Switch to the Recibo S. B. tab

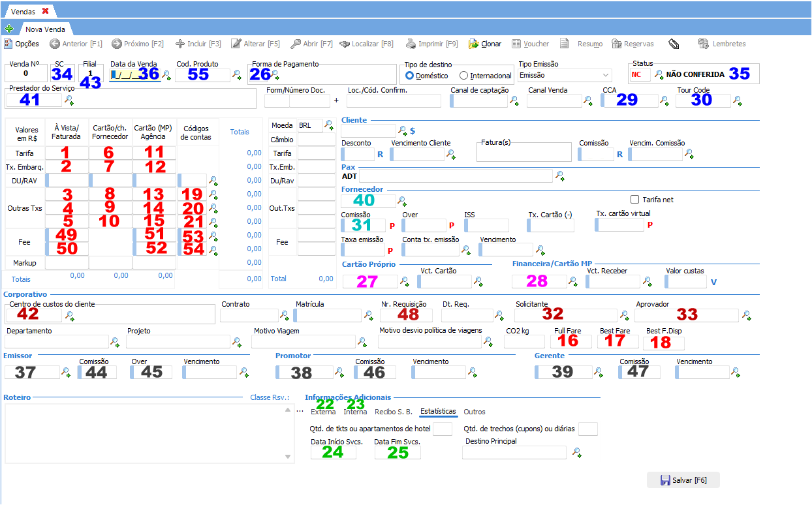tap(393, 412)
